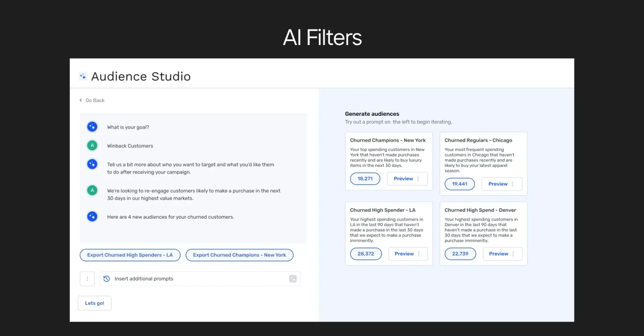The height and width of the screenshot is (336, 644).
Task: Click the Audience Studio sparkle logo icon
Action: (x=83, y=76)
